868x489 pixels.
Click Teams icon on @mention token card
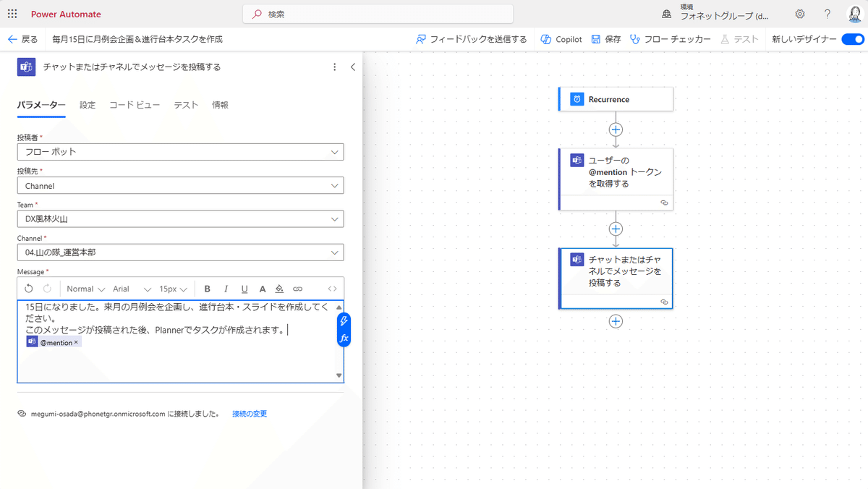click(576, 161)
